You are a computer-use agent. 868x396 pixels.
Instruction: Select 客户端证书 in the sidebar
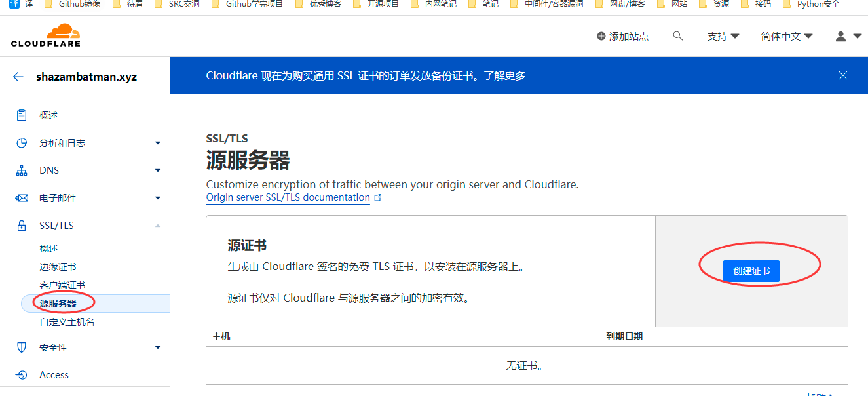[62, 285]
